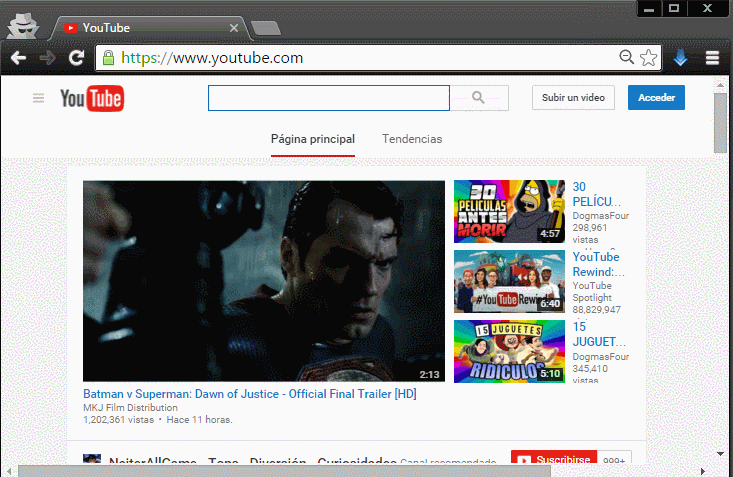Click the zoom magnifier in address bar
Screen dimensions: 733x477
tap(626, 57)
